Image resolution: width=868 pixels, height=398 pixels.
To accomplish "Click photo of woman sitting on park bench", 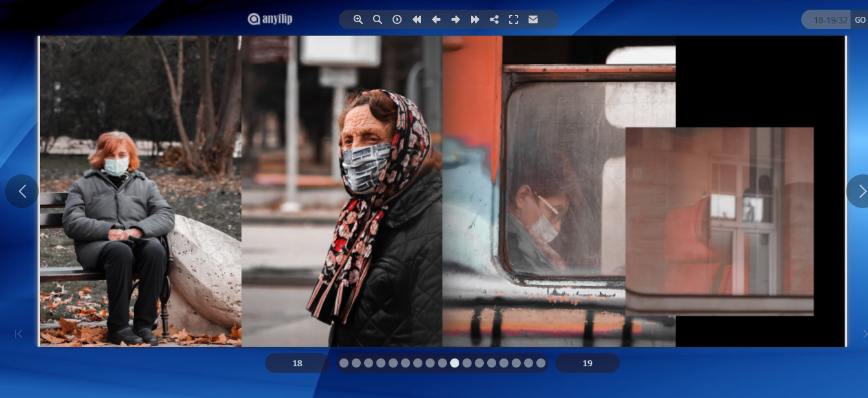I will tap(141, 191).
